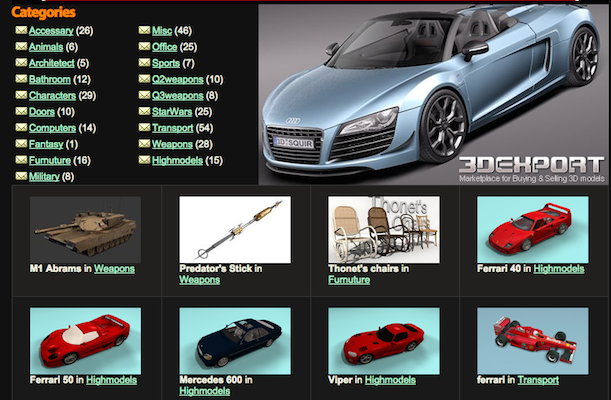Go to the Bathroom category
Viewport: 611px width, 400px height.
click(50, 79)
